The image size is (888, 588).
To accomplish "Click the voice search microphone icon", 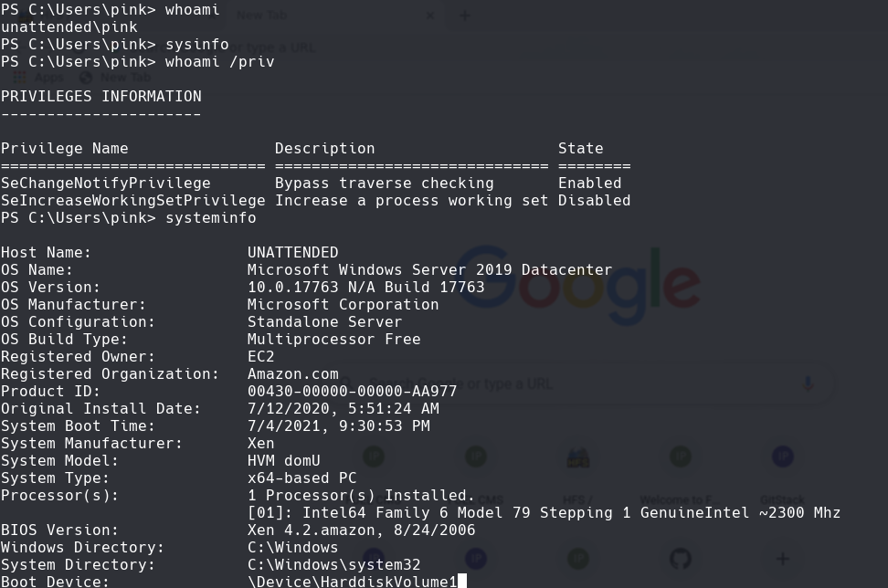I will click(x=808, y=384).
